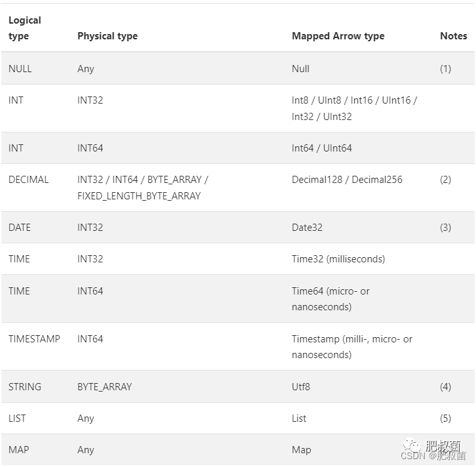Open note (4) in the STRING row

[445, 387]
